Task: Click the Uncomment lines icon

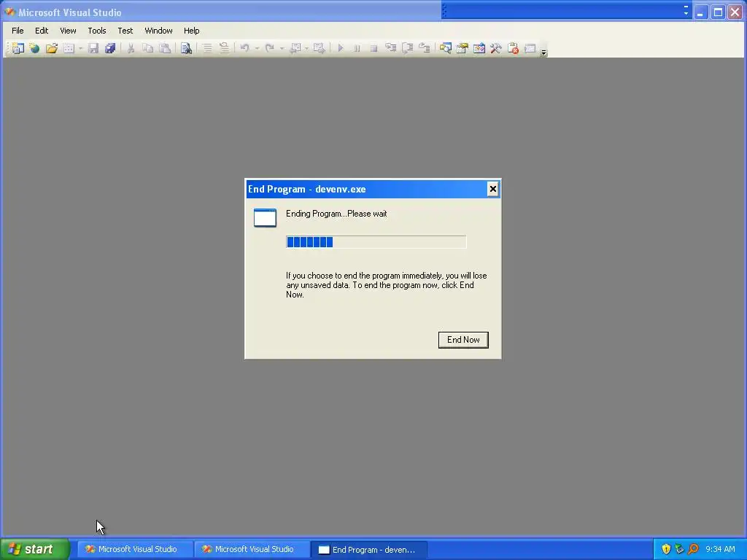Action: [x=224, y=48]
